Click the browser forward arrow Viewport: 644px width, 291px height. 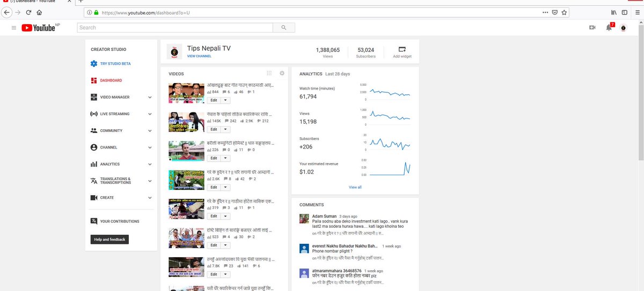tap(19, 12)
